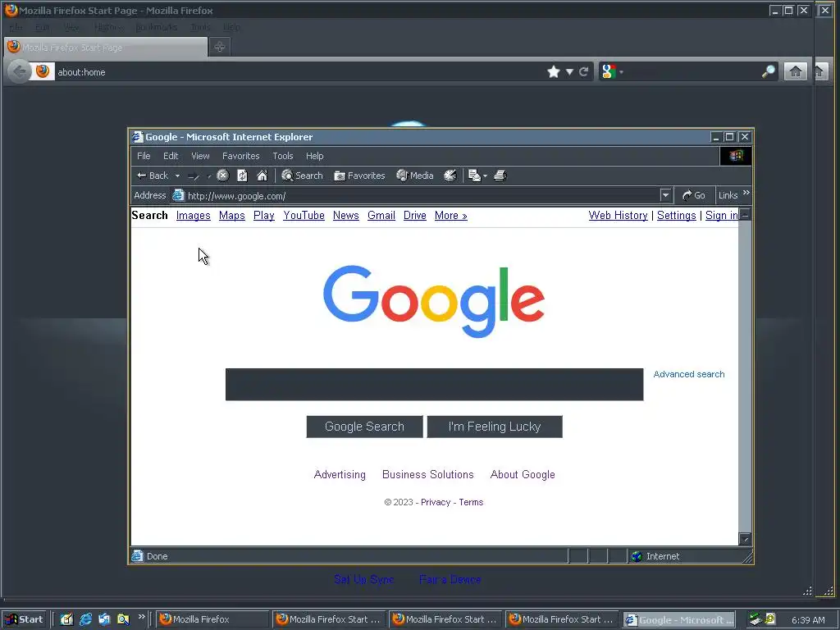The width and height of the screenshot is (840, 630).
Task: Refresh the page in Internet Explorer
Action: [x=242, y=176]
